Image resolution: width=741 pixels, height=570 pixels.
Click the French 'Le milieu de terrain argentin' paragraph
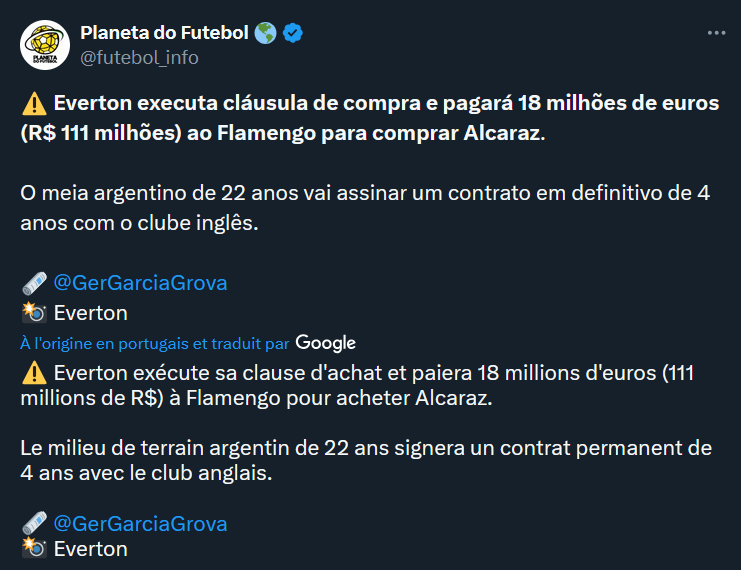click(366, 460)
